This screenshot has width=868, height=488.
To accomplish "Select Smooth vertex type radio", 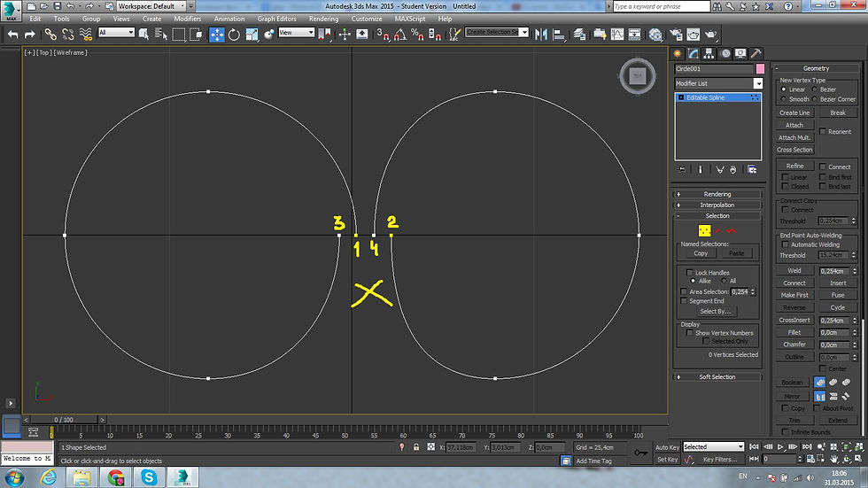I will 783,99.
